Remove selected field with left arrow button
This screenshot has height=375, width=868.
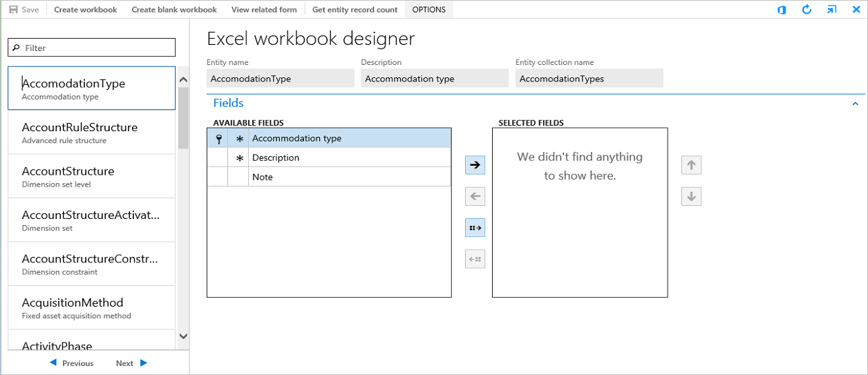pyautogui.click(x=475, y=196)
